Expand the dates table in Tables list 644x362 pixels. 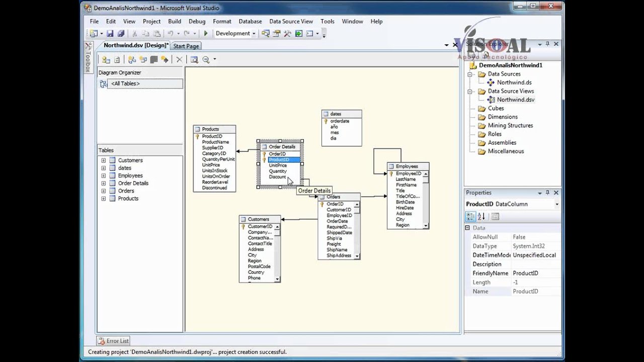coord(104,168)
